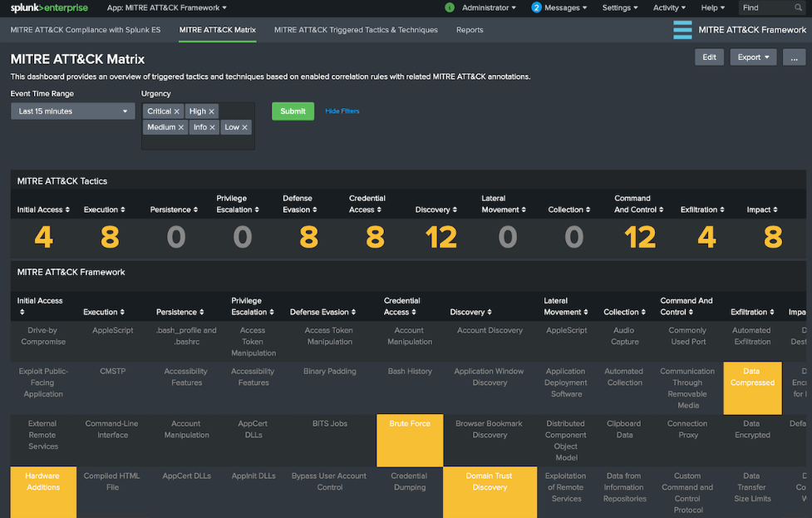Expand the Export dropdown button
This screenshot has height=518, width=812.
[753, 57]
